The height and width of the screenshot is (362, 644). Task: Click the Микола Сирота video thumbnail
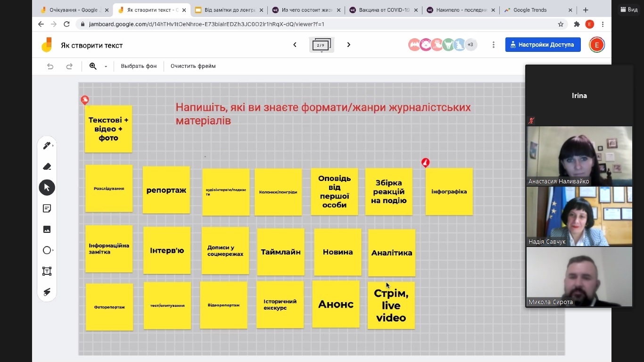(579, 277)
